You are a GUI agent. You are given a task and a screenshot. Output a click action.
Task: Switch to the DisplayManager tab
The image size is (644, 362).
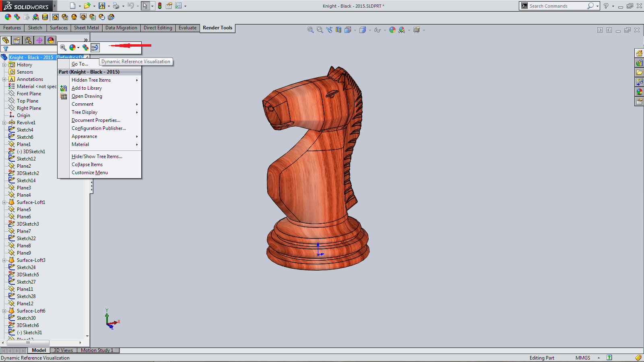click(50, 40)
